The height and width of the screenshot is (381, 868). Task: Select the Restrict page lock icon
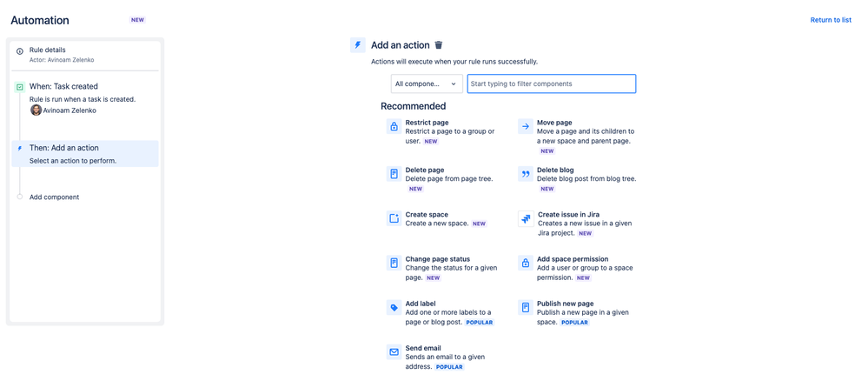tap(394, 126)
